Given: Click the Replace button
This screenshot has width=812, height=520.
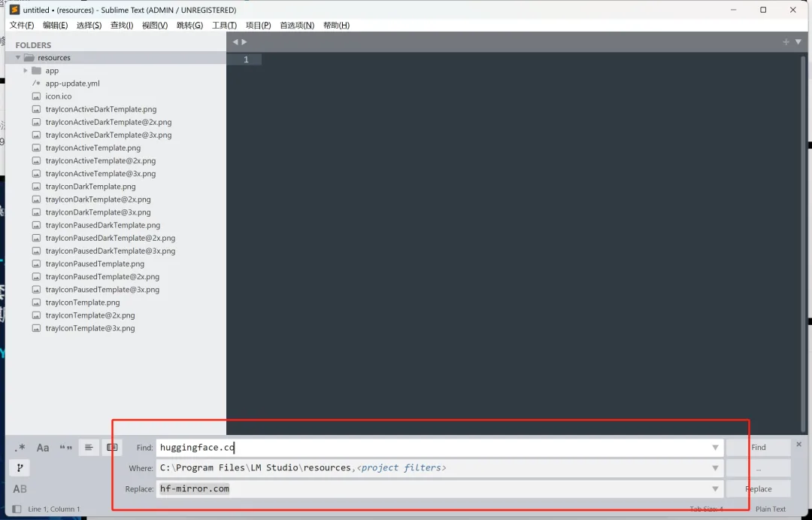Looking at the screenshot, I should [x=758, y=489].
